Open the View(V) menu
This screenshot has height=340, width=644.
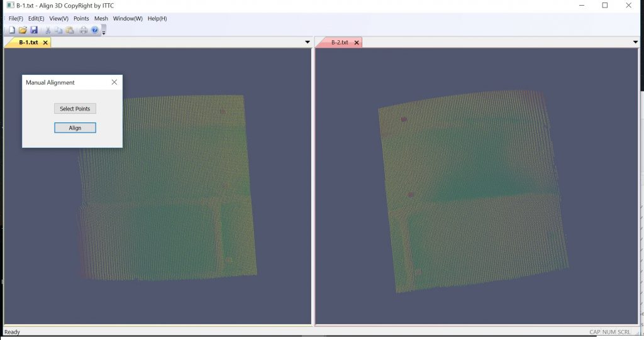click(58, 18)
